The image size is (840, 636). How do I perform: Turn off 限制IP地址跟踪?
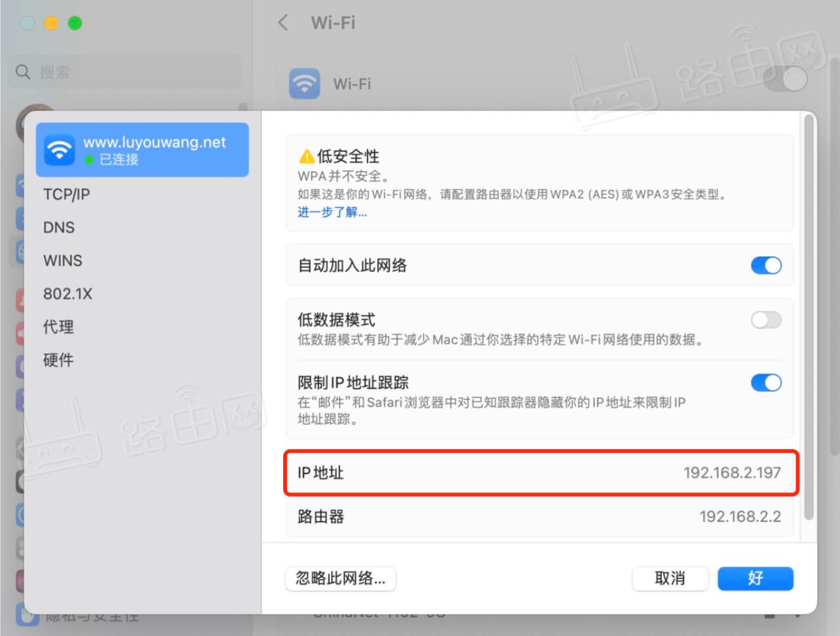pos(765,383)
